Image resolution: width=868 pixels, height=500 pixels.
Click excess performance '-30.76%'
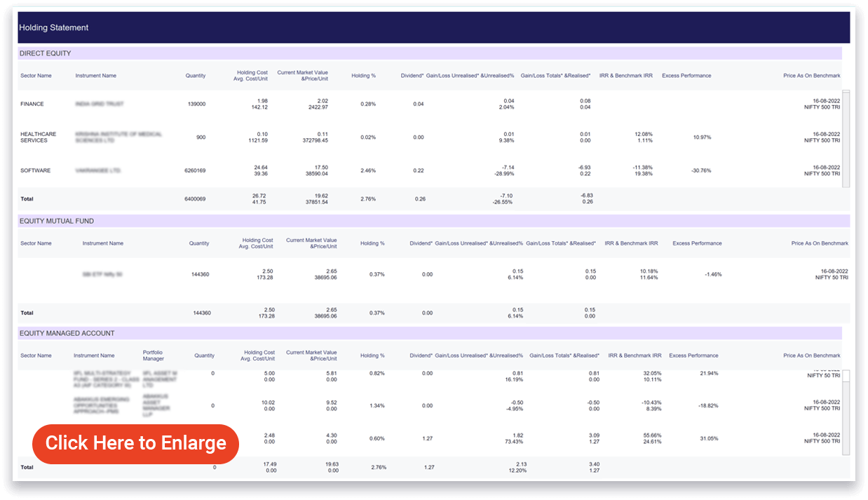pyautogui.click(x=700, y=170)
